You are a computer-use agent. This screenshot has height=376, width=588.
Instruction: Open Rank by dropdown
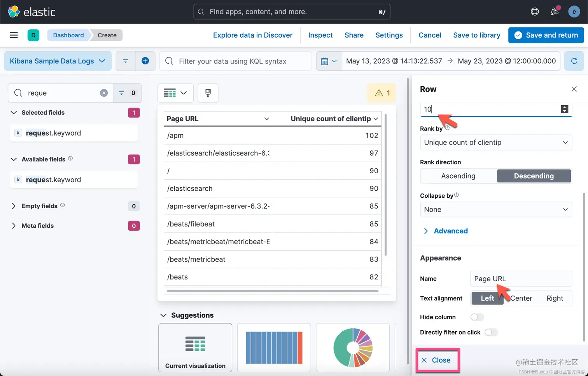tap(496, 143)
